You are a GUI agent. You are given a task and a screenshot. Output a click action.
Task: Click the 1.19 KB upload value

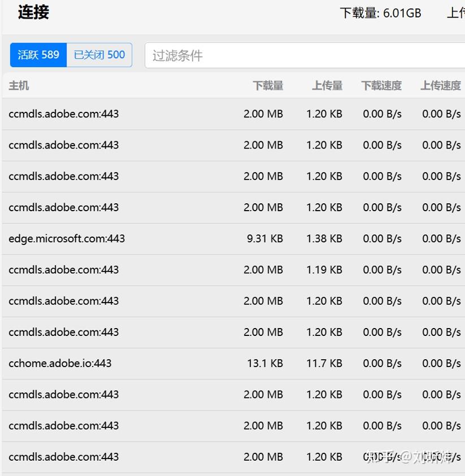[x=324, y=270]
